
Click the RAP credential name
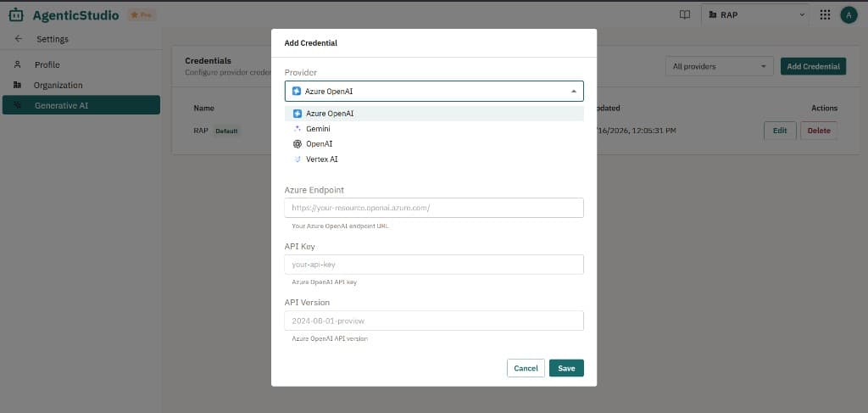pyautogui.click(x=200, y=131)
